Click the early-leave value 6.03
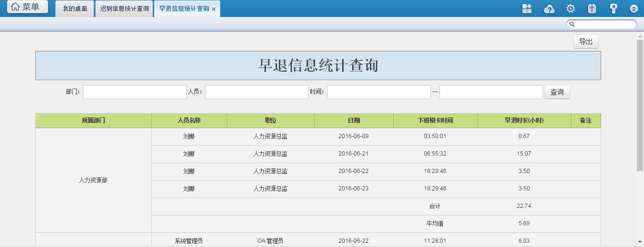The height and width of the screenshot is (247, 644). coord(524,241)
